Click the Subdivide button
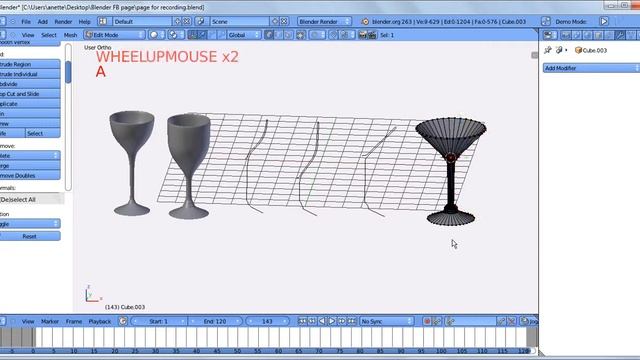This screenshot has width=640, height=360. click(x=30, y=84)
